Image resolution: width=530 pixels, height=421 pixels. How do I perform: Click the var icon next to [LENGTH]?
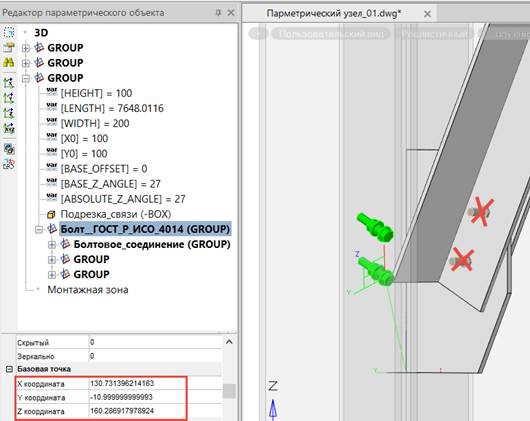[52, 107]
